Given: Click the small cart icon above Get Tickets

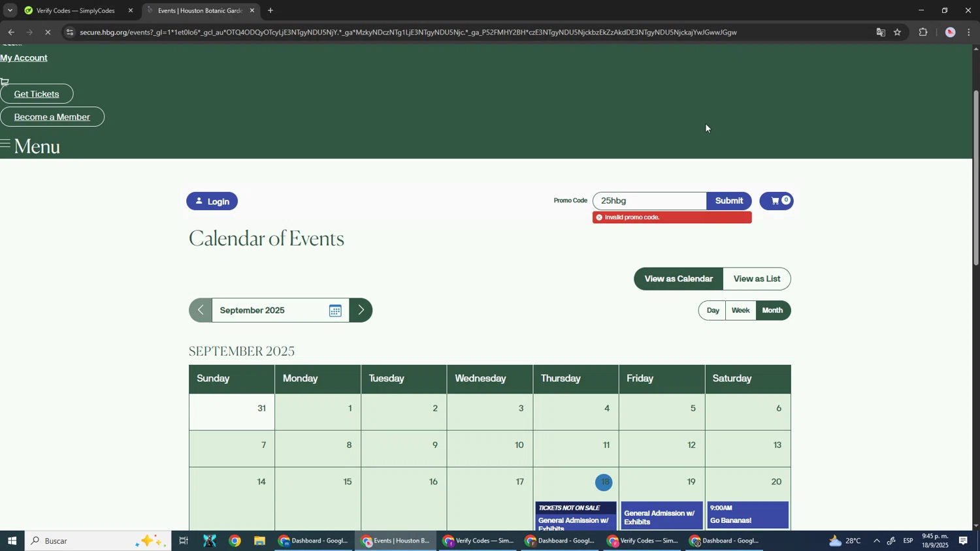Looking at the screenshot, I should point(5,82).
